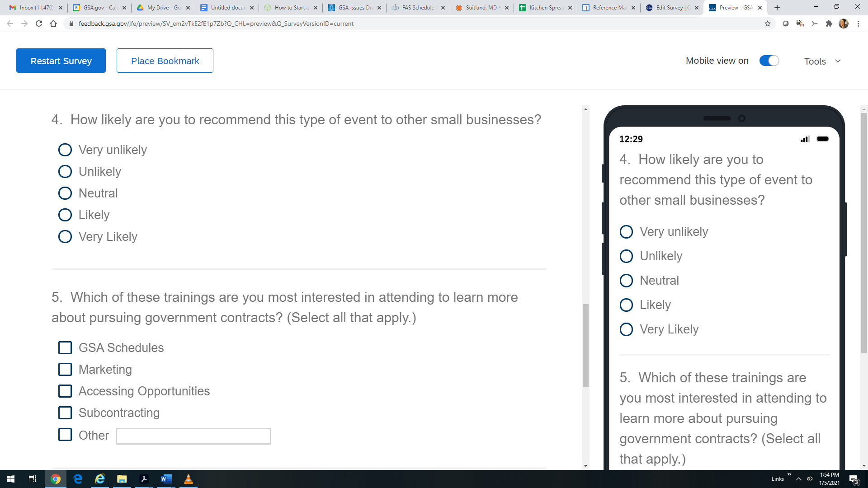The image size is (868, 488).
Task: Open the Chrome three-dot menu
Action: pyautogui.click(x=858, y=23)
